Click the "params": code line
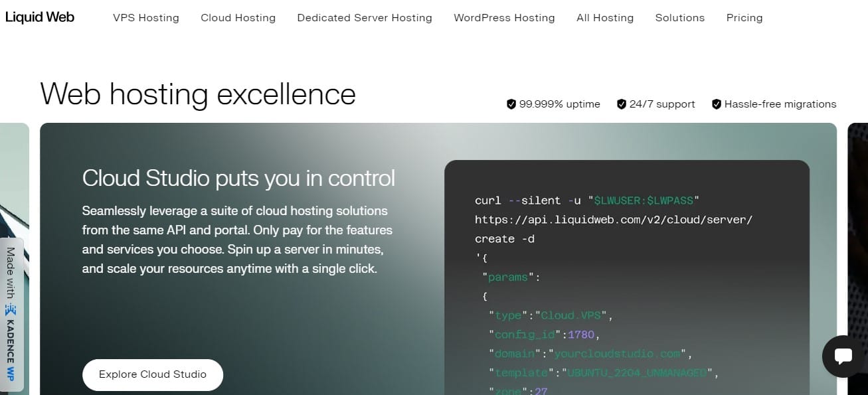 coord(511,277)
